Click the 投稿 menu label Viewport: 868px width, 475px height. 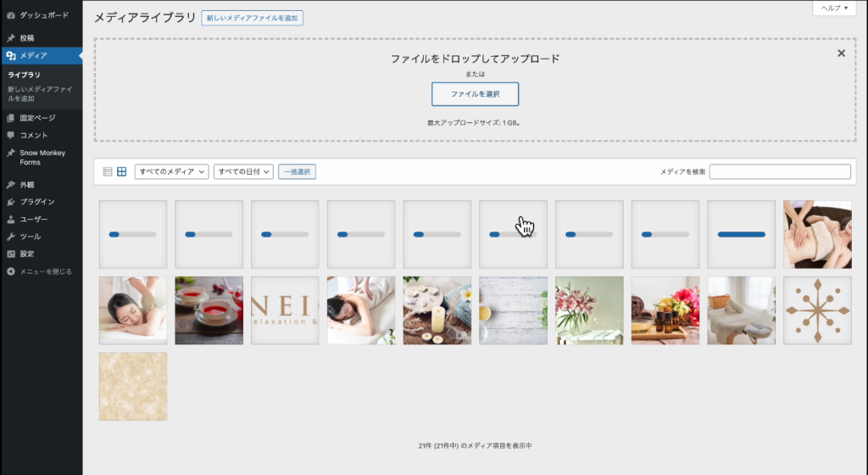coord(27,38)
